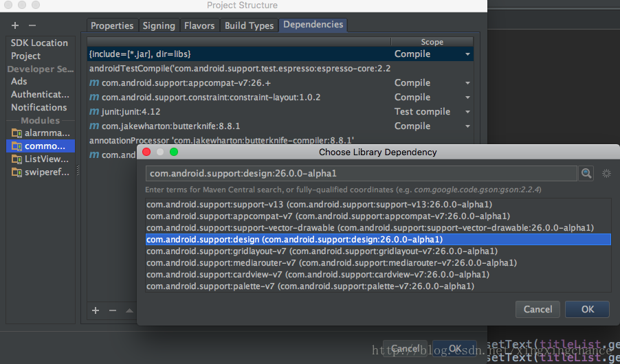Image resolution: width=620 pixels, height=364 pixels.
Task: Click the remove module minus icon above SDK Location
Action: 32,25
